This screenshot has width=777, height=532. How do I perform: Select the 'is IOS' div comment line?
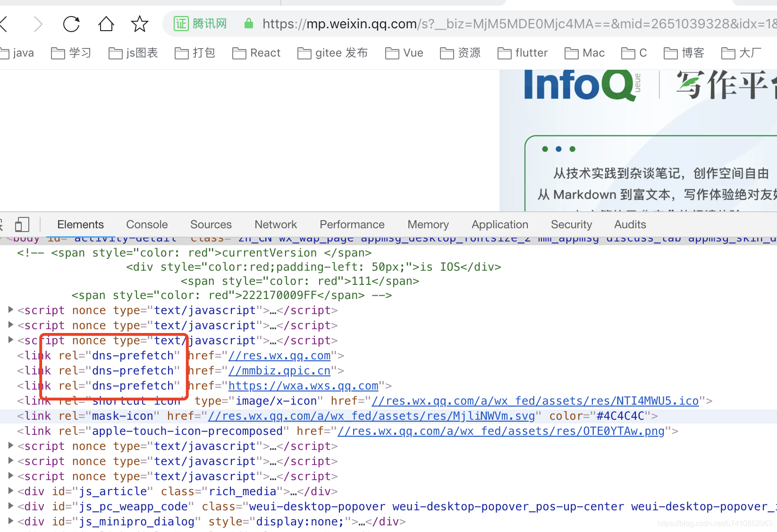tap(313, 267)
